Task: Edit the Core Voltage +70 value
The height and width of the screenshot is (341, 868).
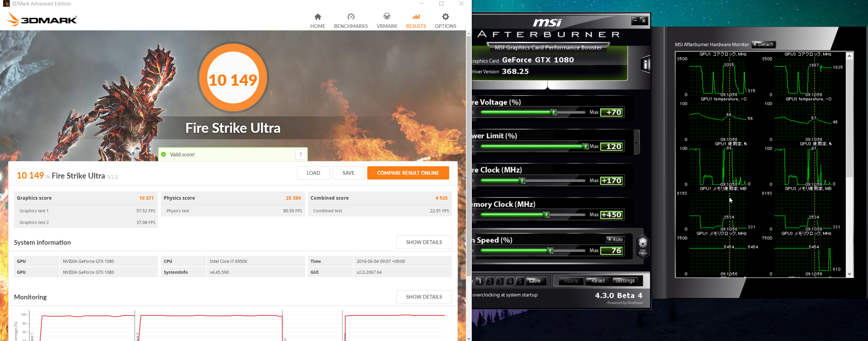Action: coord(612,112)
